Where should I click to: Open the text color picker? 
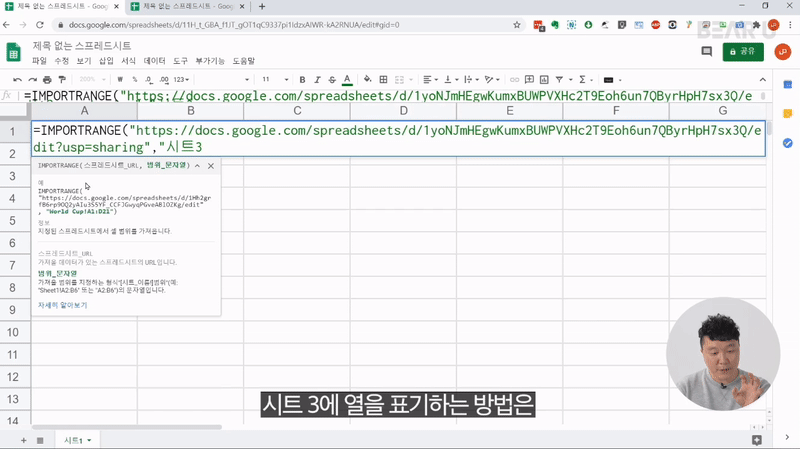[x=347, y=80]
